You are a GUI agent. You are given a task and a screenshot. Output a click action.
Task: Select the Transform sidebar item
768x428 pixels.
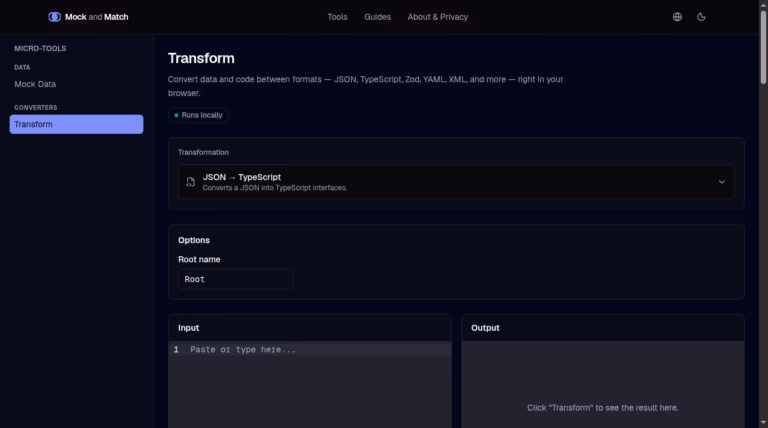coord(76,124)
